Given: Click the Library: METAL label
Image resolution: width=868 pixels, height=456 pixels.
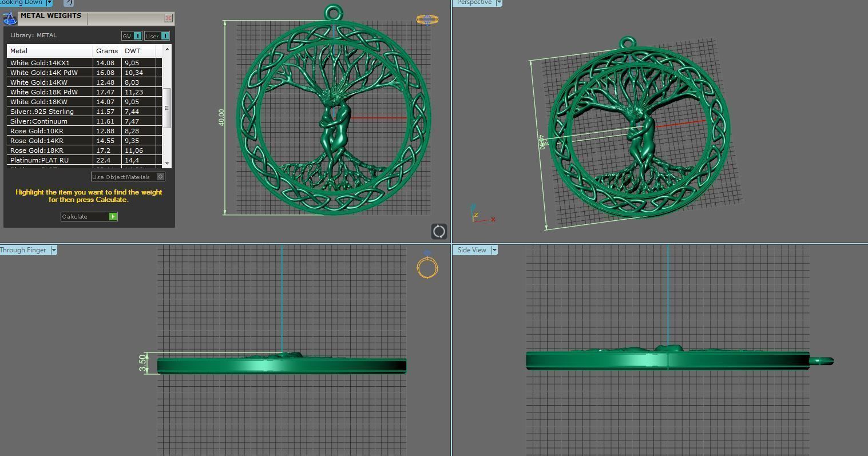Looking at the screenshot, I should 33,35.
